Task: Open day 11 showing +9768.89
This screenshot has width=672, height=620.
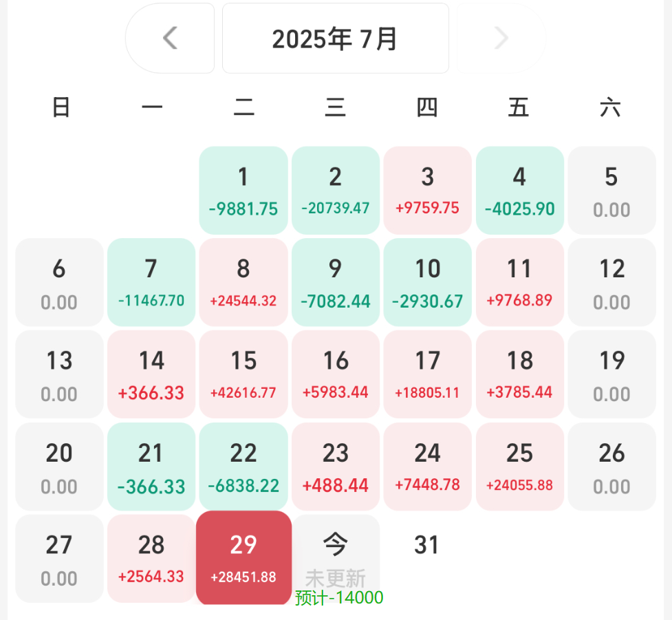Action: click(x=520, y=282)
